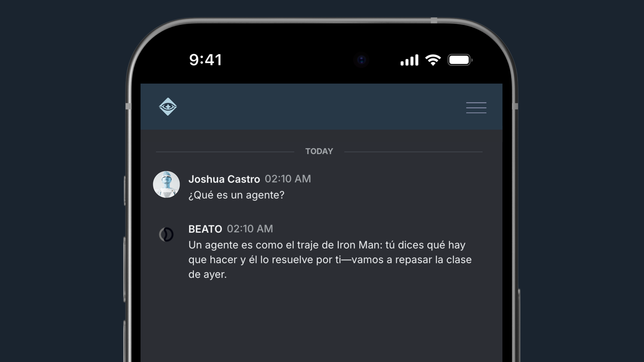Viewport: 644px width, 362px height.
Task: Tap the front camera Dynamic Island dot
Action: (x=361, y=60)
